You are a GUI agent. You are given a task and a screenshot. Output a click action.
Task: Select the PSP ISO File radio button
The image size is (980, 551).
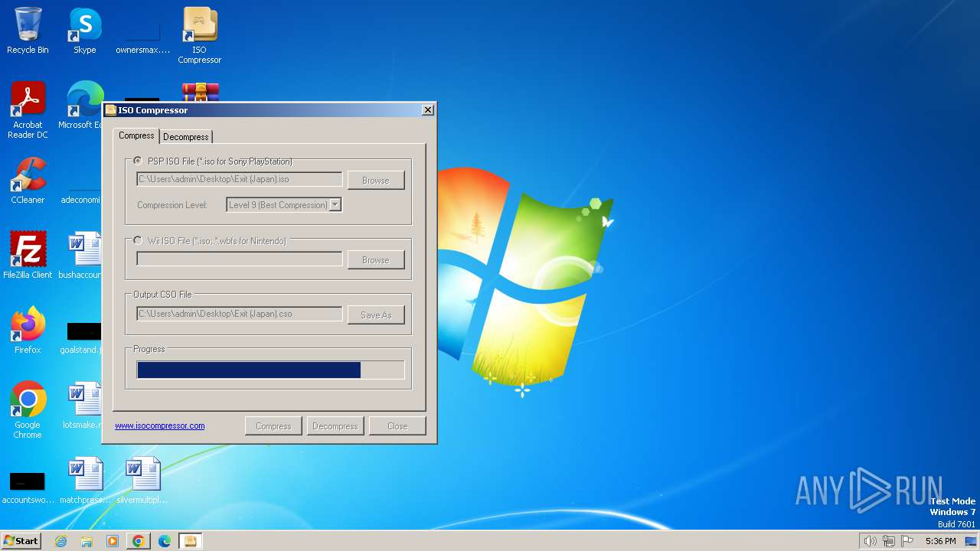(x=138, y=161)
